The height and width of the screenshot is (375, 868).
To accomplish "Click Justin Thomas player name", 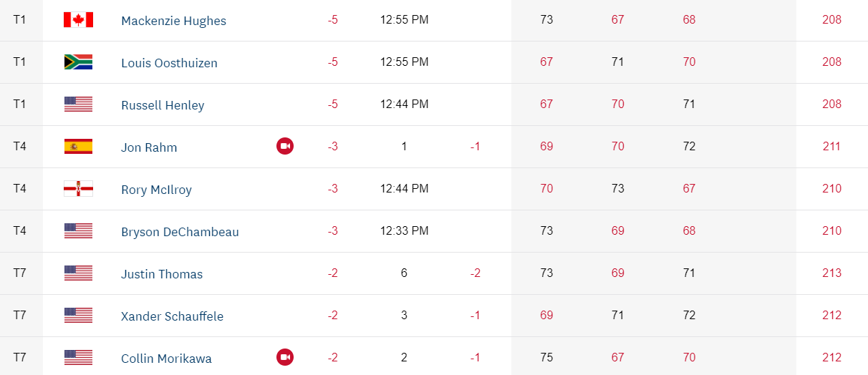I will pyautogui.click(x=162, y=274).
